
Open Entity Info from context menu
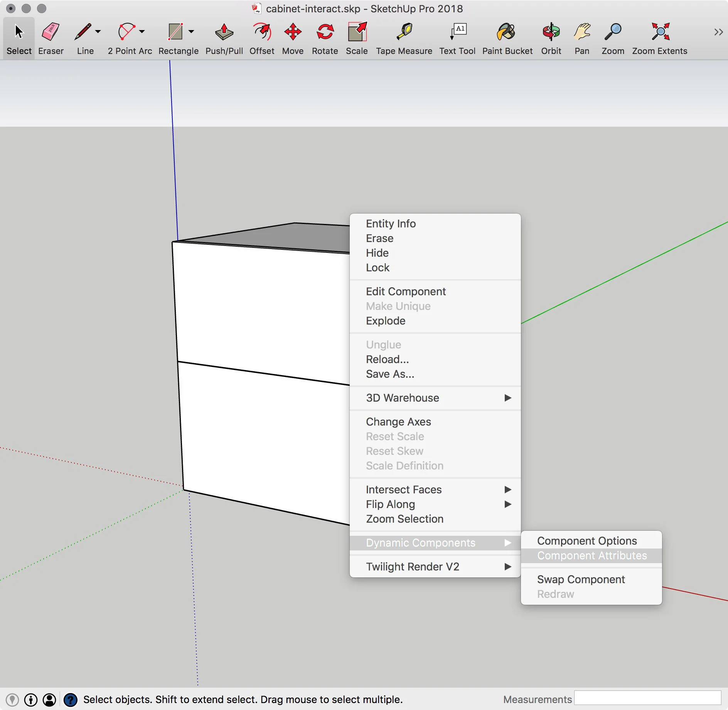point(435,224)
